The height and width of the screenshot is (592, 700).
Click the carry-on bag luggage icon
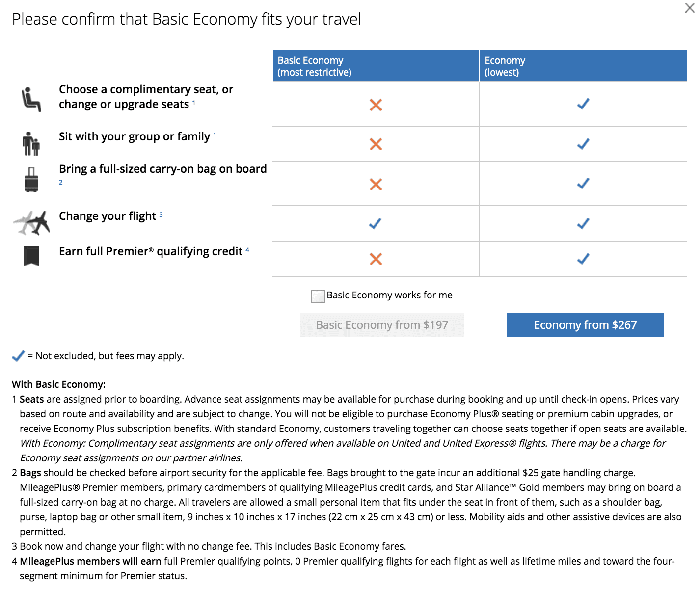coord(31,179)
